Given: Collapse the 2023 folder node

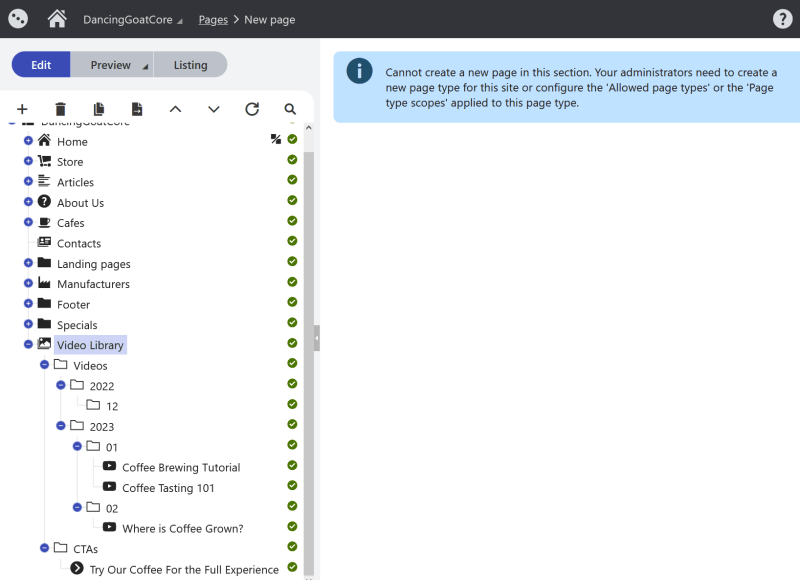Looking at the screenshot, I should (61, 425).
